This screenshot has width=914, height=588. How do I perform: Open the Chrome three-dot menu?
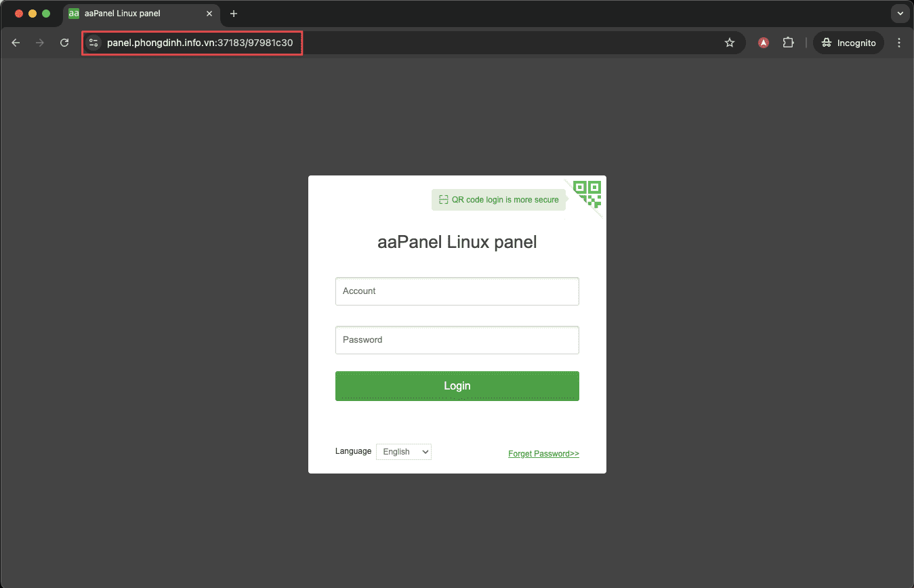[x=899, y=43]
